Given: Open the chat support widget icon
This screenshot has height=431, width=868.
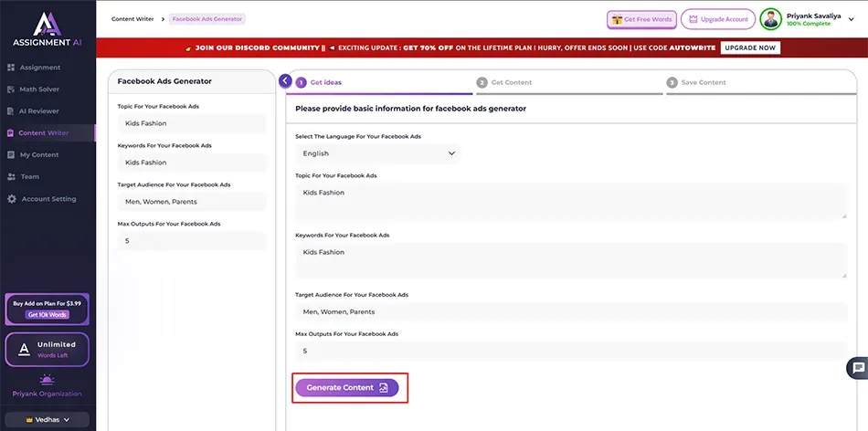Looking at the screenshot, I should [857, 368].
